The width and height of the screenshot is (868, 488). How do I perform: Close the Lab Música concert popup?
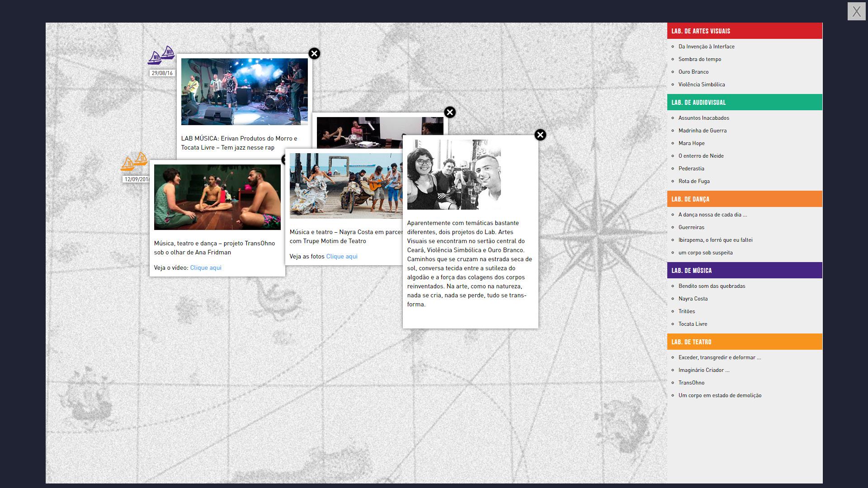[314, 54]
